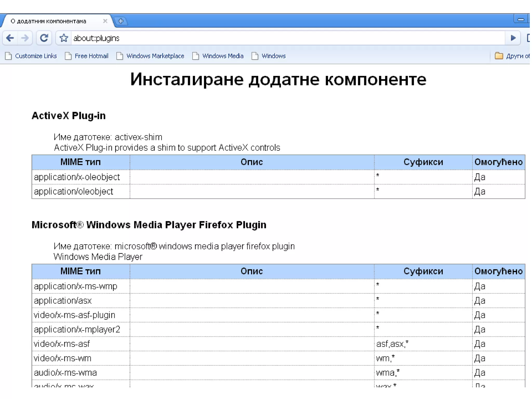Click the Customize Links bookmark page icon
Screen dimensions: 532x399
coord(9,56)
